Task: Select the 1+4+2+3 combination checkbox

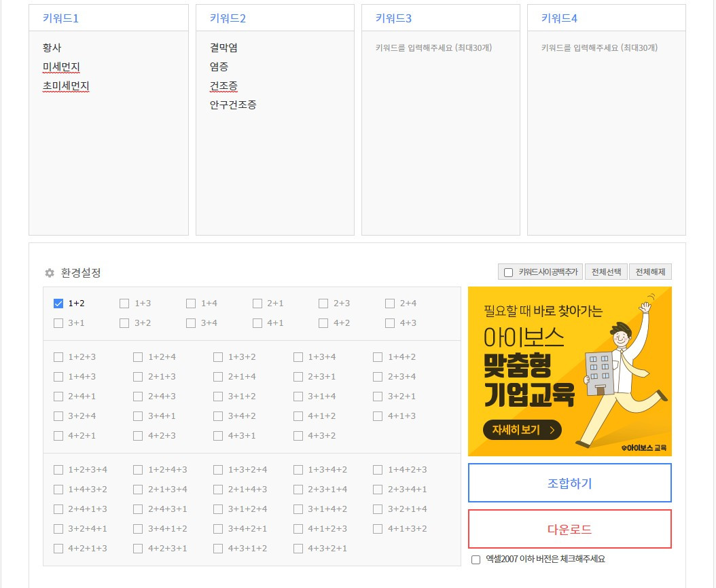Action: click(x=378, y=470)
